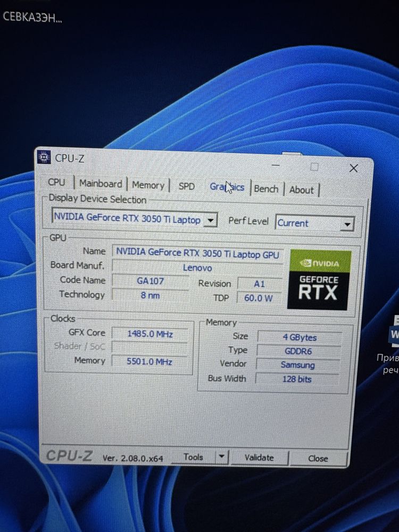Image resolution: width=399 pixels, height=532 pixels.
Task: Minimize the CPU-Z window
Action: (x=276, y=165)
